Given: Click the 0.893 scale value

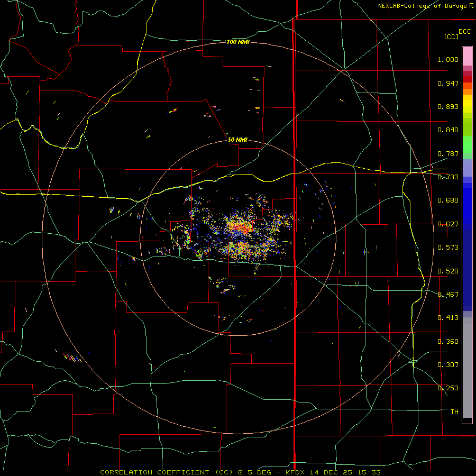Looking at the screenshot, I should (448, 106).
